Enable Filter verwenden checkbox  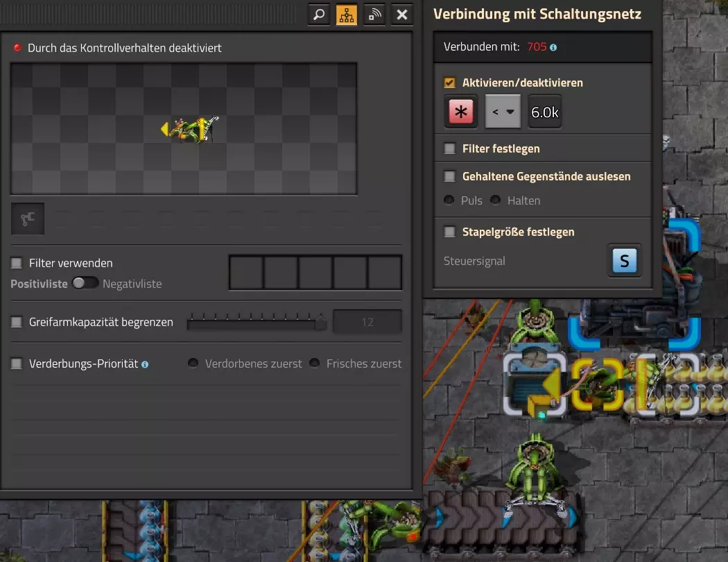[16, 264]
